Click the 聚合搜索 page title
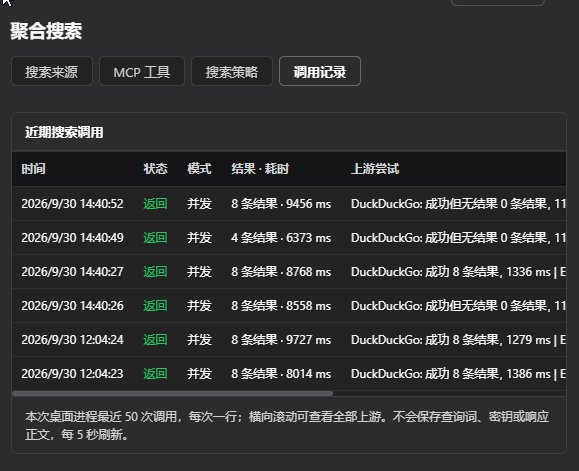The image size is (579, 471). point(46,31)
